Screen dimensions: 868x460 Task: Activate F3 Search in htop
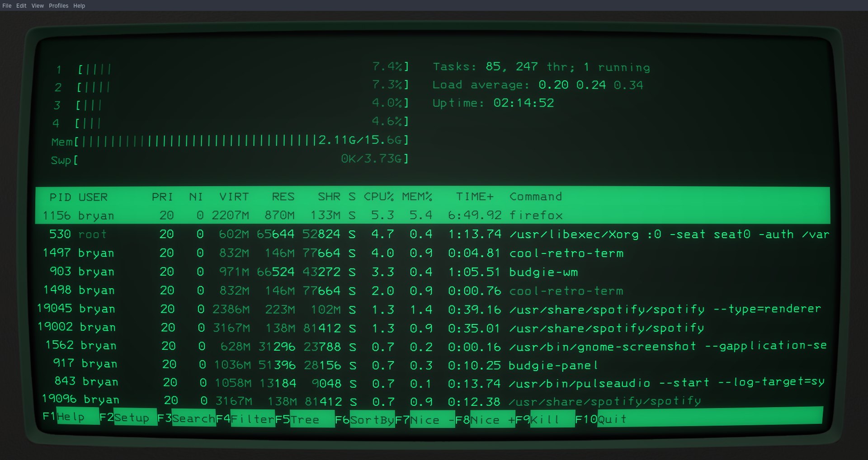tap(186, 418)
